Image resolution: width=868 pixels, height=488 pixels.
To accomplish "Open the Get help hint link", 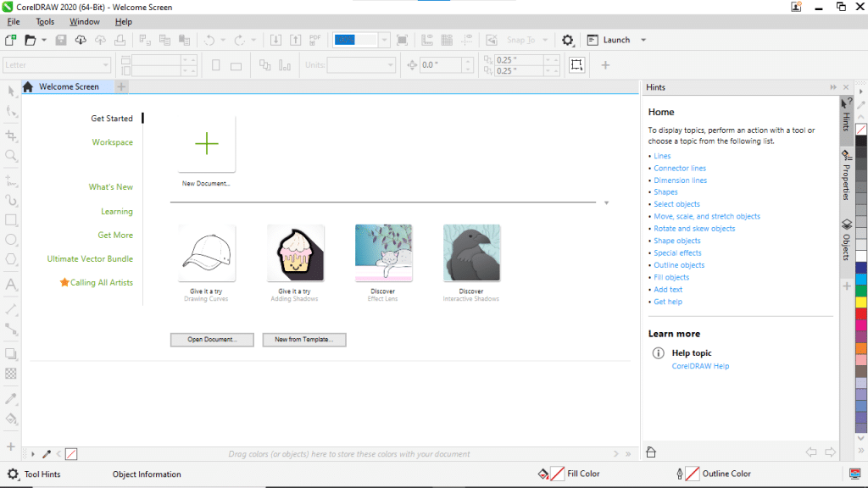I will (668, 302).
